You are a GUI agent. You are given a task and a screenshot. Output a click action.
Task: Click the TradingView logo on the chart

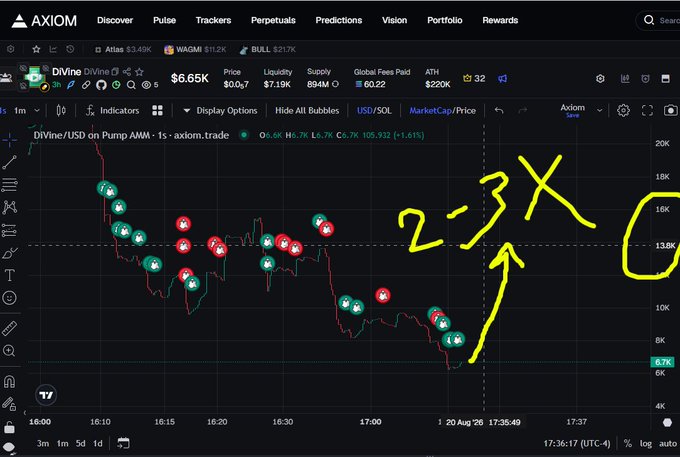click(x=46, y=395)
